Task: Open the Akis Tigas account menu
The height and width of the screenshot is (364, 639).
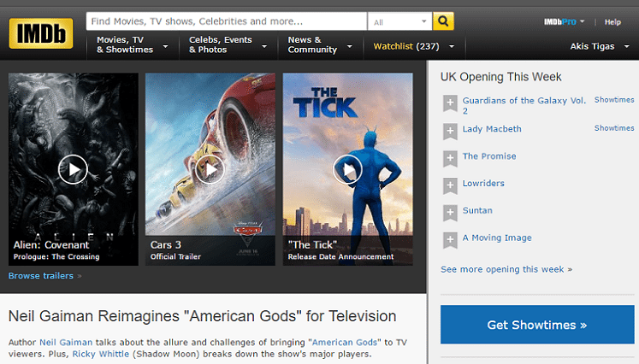Action: pyautogui.click(x=600, y=46)
